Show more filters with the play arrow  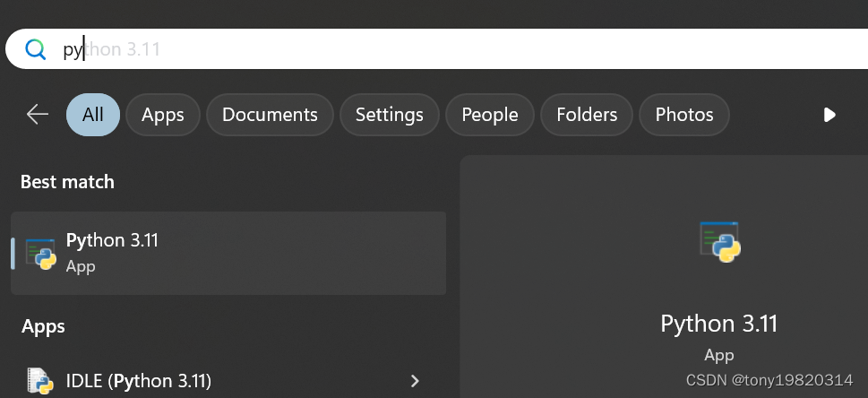(829, 115)
